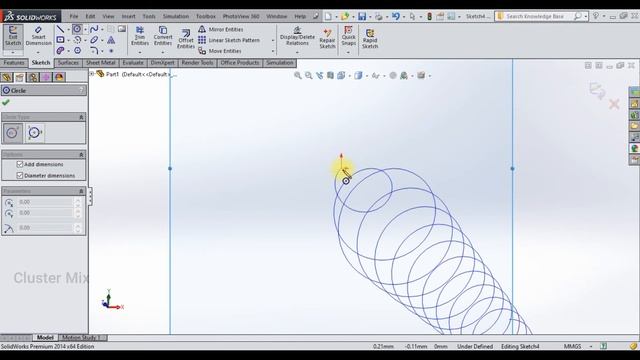Switch to the Evaluate tab

point(133,63)
